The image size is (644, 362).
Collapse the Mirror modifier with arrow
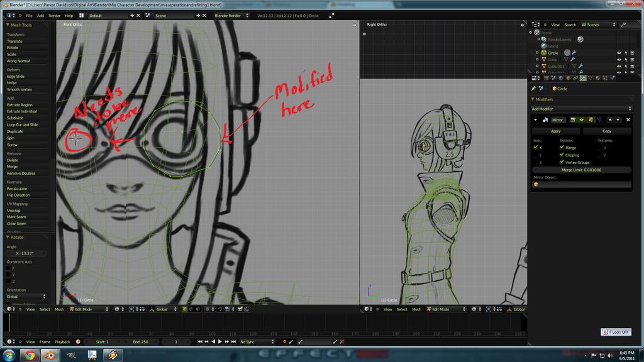coord(535,120)
